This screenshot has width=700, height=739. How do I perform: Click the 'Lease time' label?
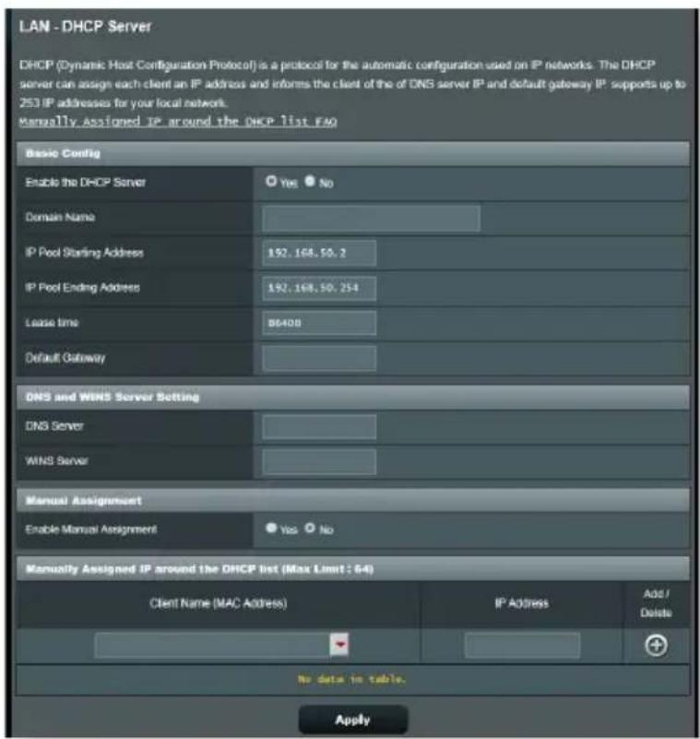coord(52,323)
